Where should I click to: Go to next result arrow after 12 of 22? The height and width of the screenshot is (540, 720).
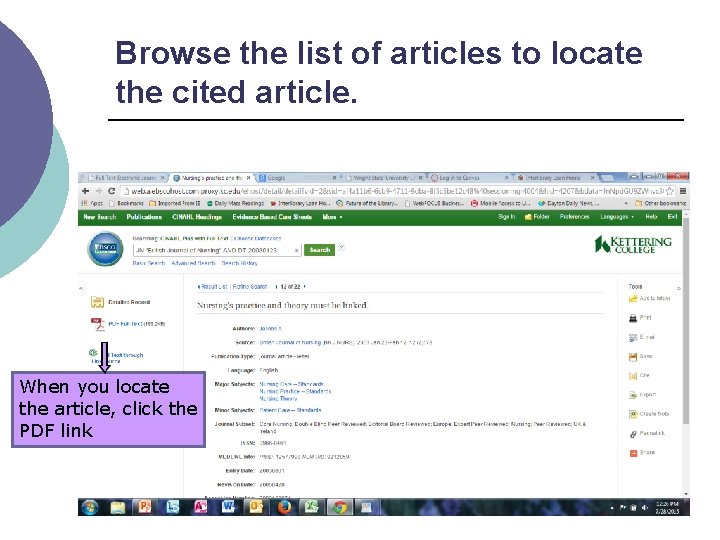304,287
